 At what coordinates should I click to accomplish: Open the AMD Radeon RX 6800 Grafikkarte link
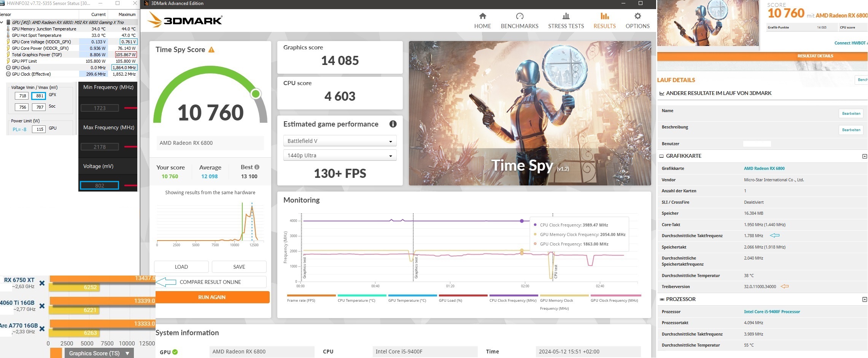pyautogui.click(x=764, y=168)
